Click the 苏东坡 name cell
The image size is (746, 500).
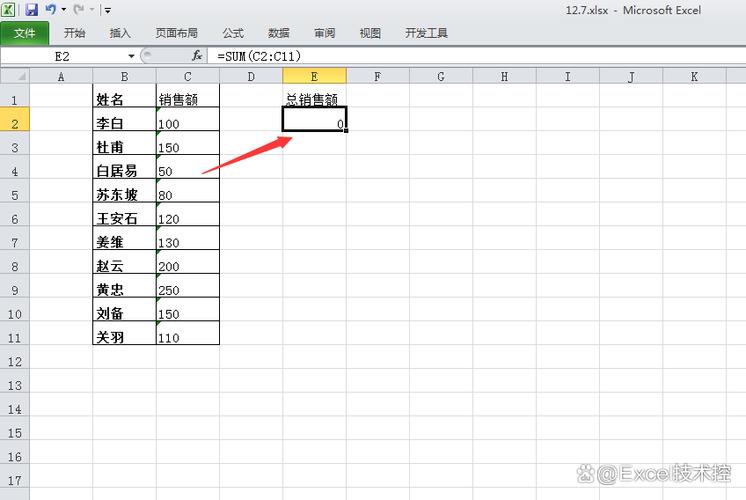click(x=124, y=190)
